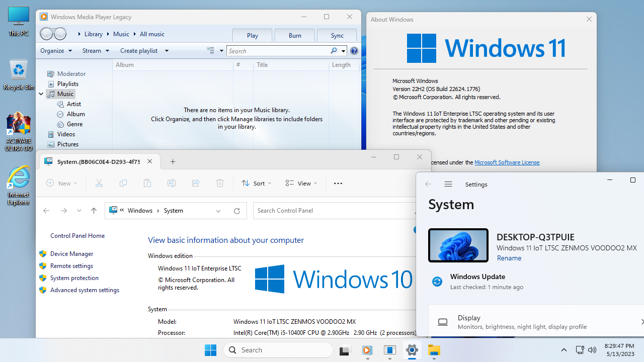
Task: Show hidden tray icons chevron
Action: 564,350
